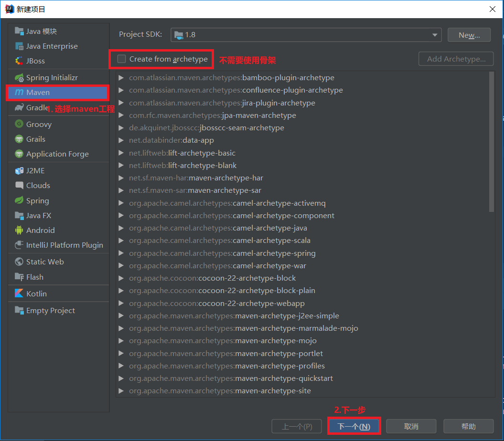Expand jpa-maven-archetype node
This screenshot has width=504, height=441.
tap(121, 115)
